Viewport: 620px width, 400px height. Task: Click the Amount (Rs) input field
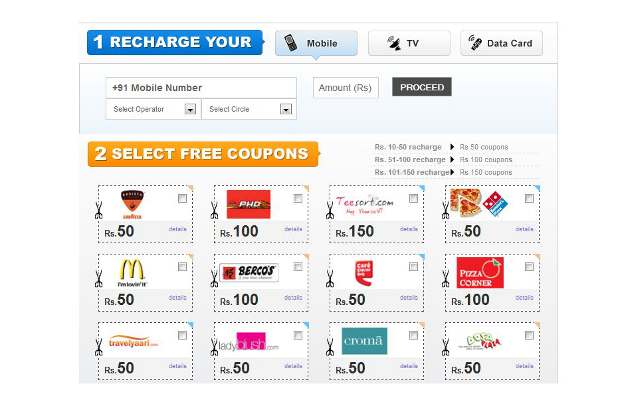(x=346, y=88)
